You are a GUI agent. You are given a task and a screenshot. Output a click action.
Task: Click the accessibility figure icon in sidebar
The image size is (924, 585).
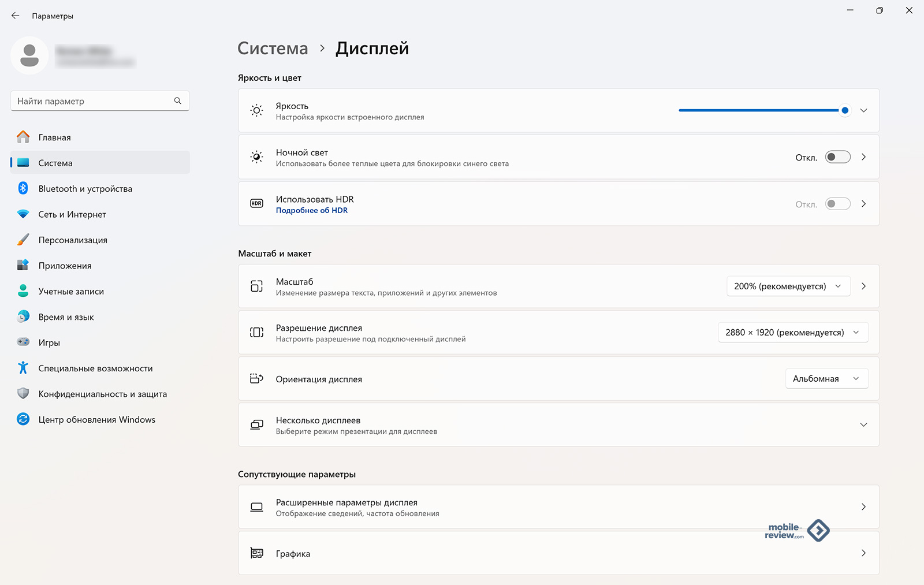tap(23, 368)
